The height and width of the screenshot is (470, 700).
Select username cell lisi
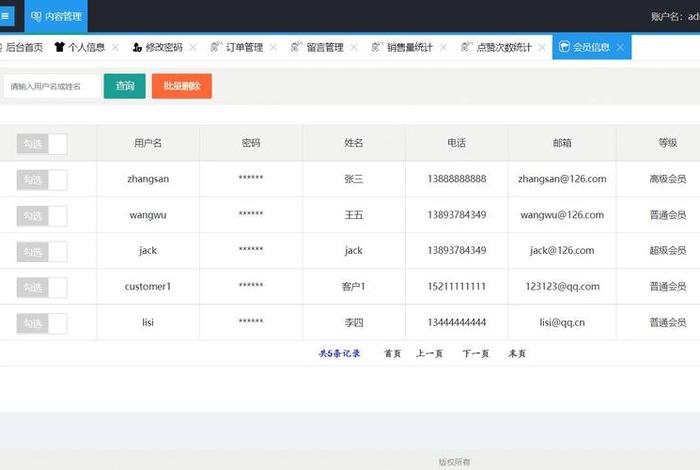pos(148,322)
